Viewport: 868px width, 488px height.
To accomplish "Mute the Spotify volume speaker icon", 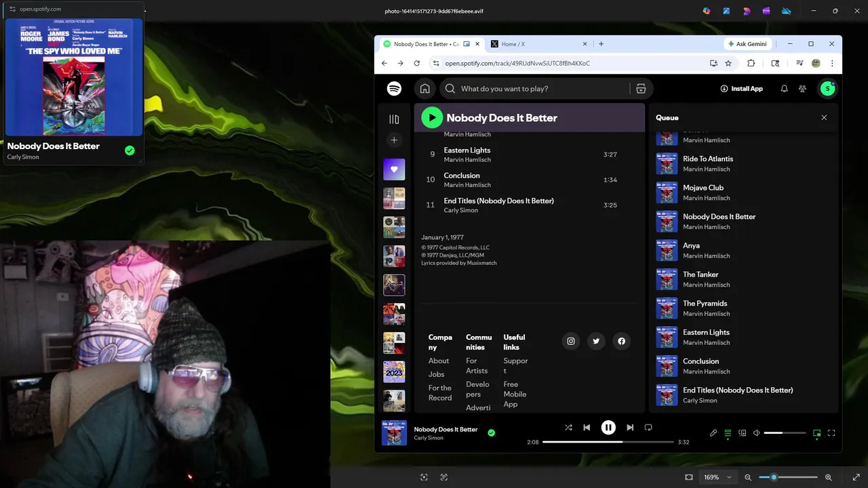I will (x=757, y=433).
